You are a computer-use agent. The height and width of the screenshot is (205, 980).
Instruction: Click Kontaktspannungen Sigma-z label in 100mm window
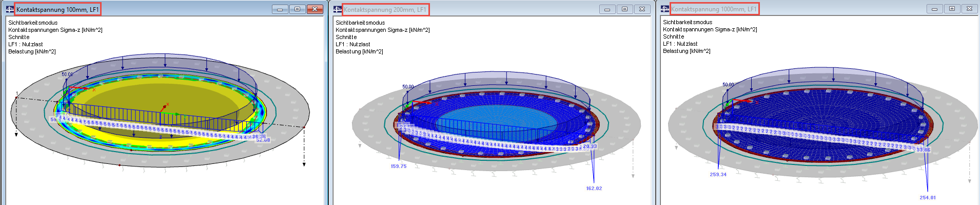click(55, 30)
